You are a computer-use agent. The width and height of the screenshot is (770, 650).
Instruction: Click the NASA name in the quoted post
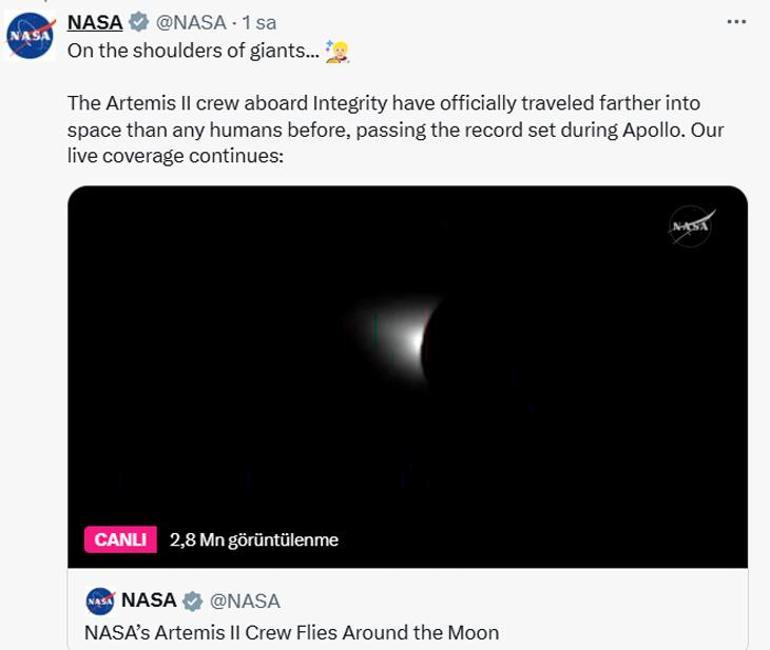148,601
